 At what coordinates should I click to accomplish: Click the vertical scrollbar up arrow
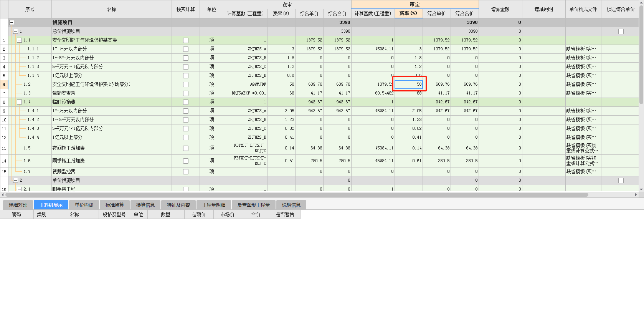click(x=641, y=2)
